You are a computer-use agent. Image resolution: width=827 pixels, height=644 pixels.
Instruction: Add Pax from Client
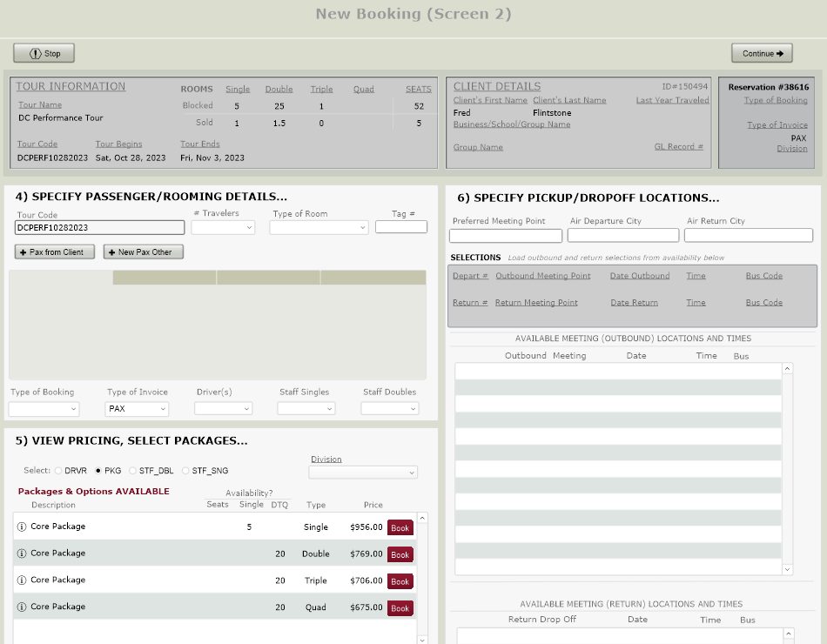[55, 252]
